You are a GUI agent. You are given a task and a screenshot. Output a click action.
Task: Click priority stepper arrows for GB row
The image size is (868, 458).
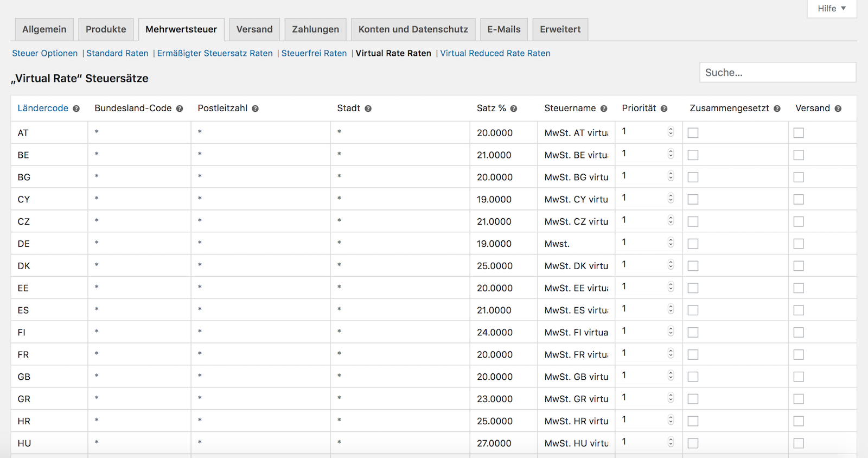coord(671,376)
